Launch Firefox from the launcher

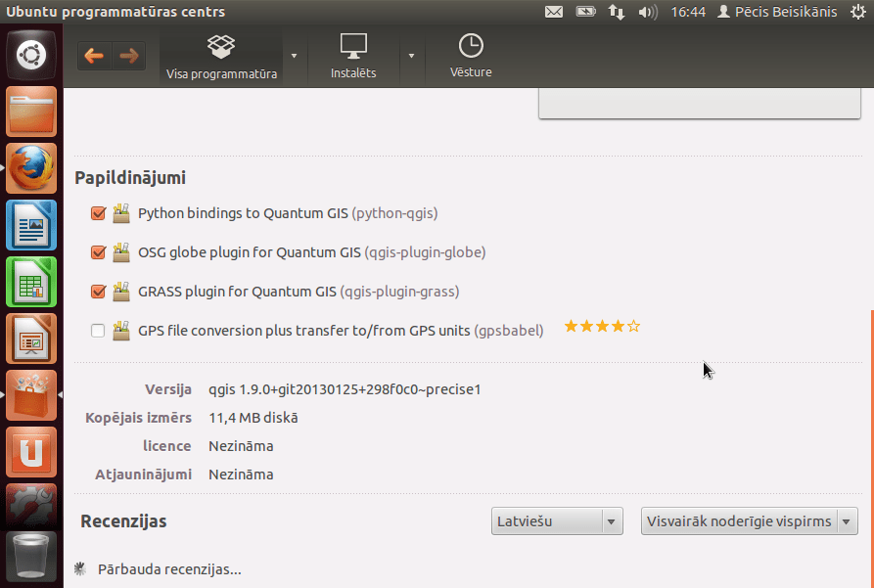click(x=31, y=168)
